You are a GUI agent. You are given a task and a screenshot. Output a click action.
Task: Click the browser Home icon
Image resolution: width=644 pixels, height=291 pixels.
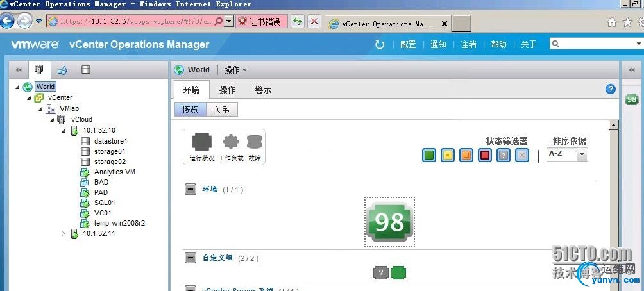click(611, 22)
